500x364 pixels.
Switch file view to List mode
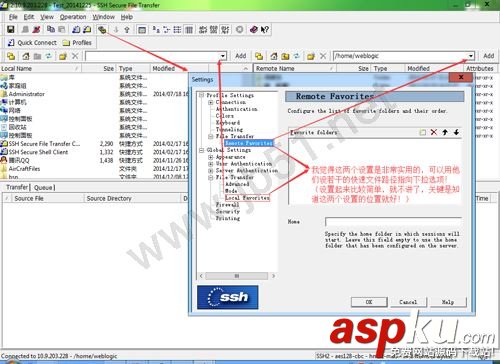[x=177, y=30]
